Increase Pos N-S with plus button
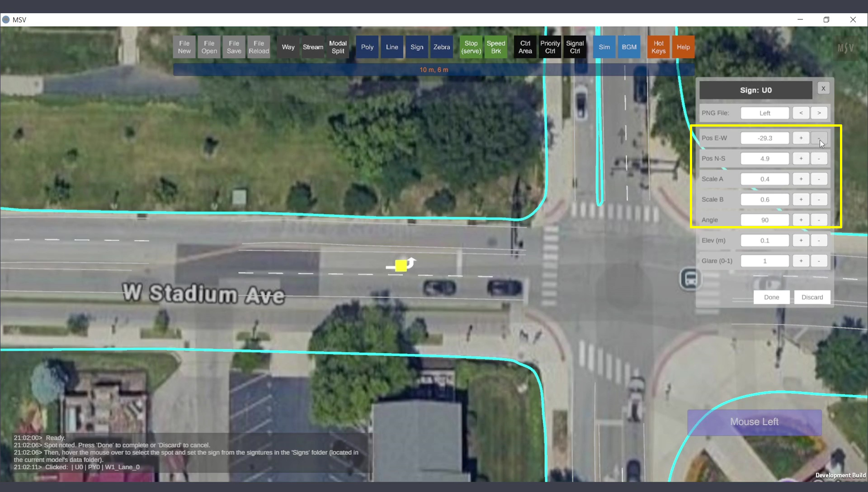Viewport: 868px width, 492px height. point(801,159)
